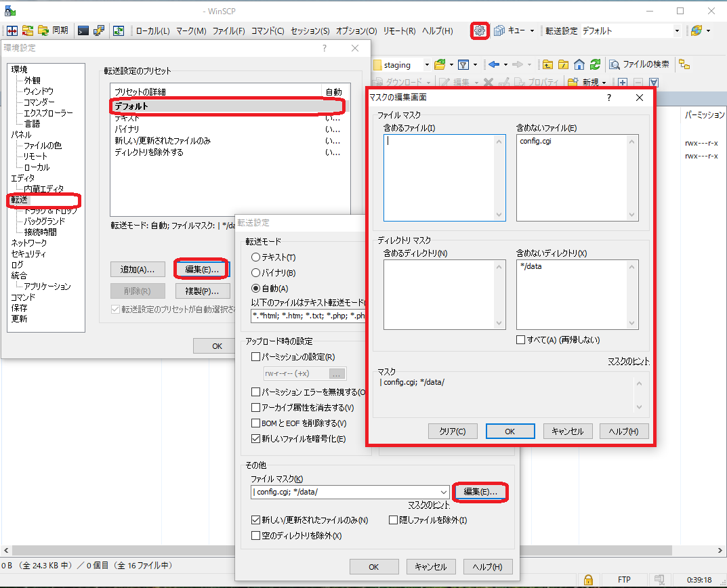Screen dimensions: 727x588
Task: Open the ヘルプ(H) menu
Action: 437,30
